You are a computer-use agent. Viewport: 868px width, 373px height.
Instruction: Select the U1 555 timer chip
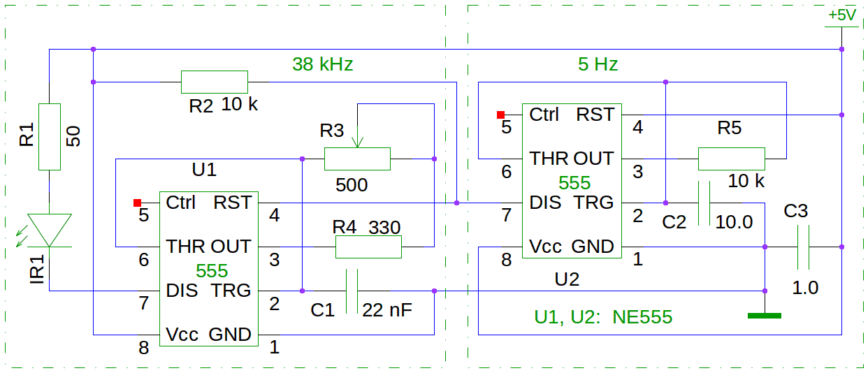209,268
